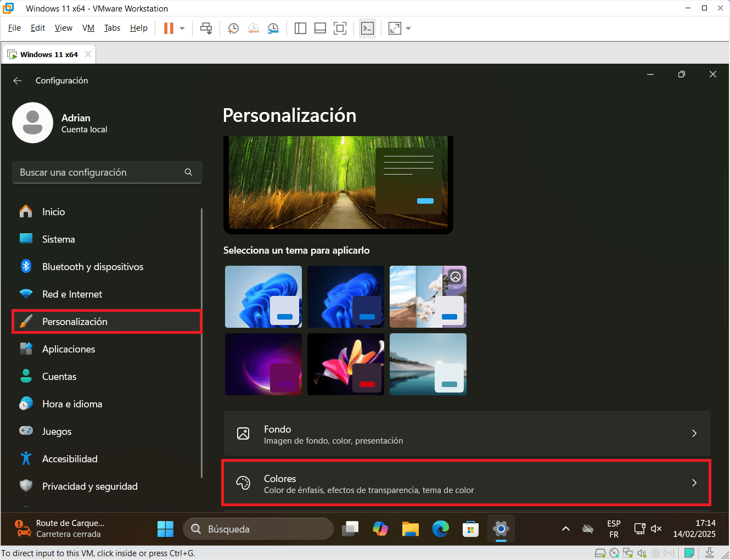This screenshot has width=730, height=560.
Task: Revert the VM to its previous snapshot
Action: (253, 28)
